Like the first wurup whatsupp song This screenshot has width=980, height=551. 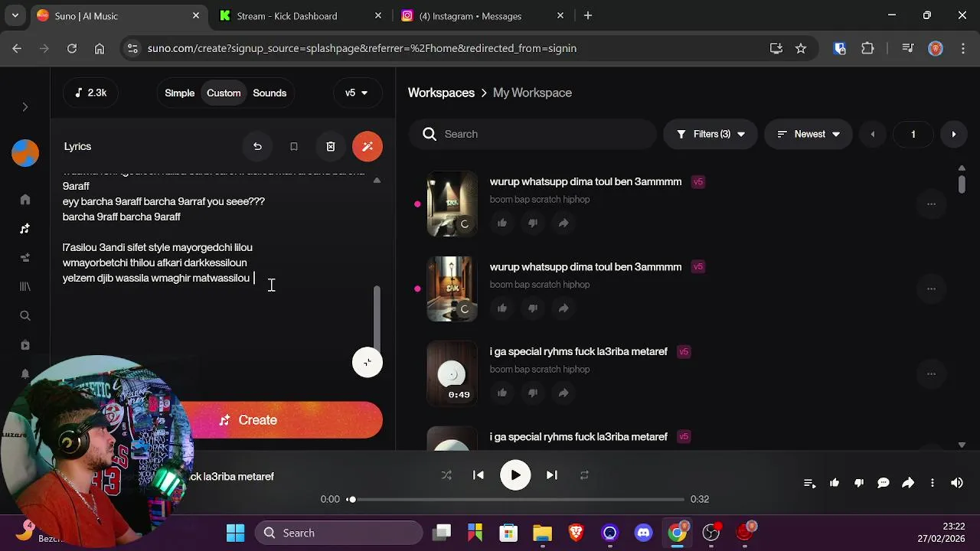pyautogui.click(x=502, y=223)
